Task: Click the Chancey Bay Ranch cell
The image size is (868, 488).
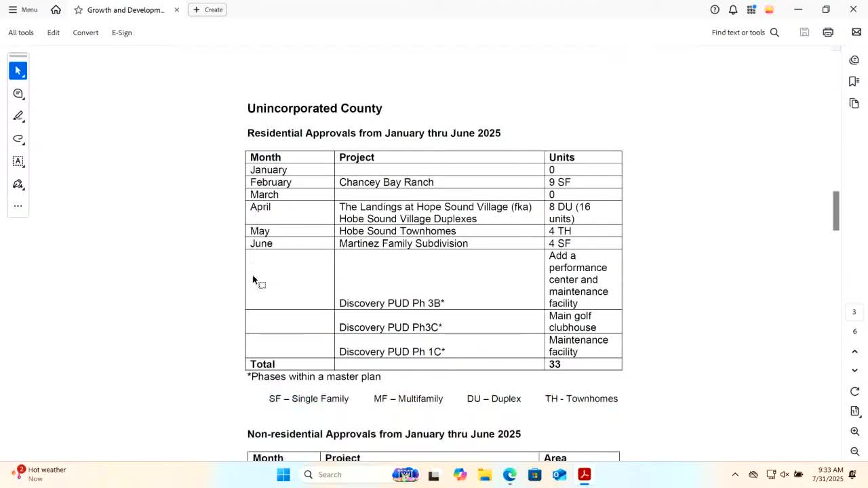Action: click(439, 182)
